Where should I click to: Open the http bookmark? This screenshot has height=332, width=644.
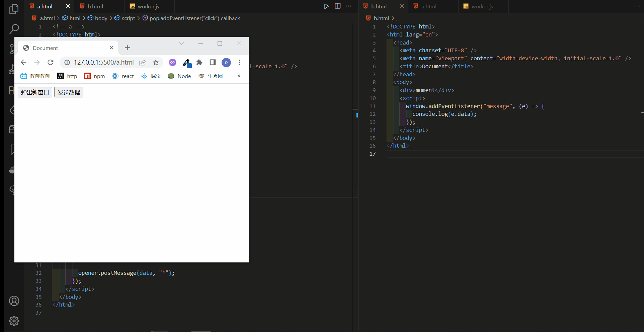coord(67,76)
